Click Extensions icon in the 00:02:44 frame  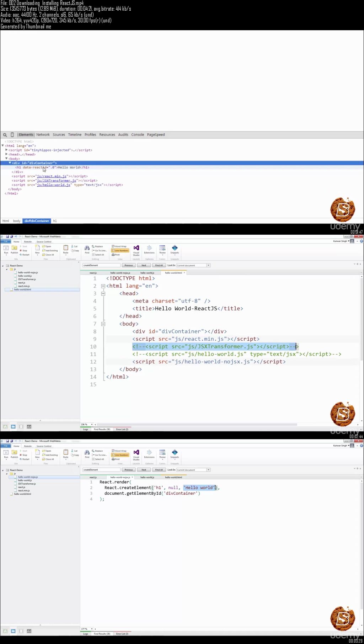[149, 248]
